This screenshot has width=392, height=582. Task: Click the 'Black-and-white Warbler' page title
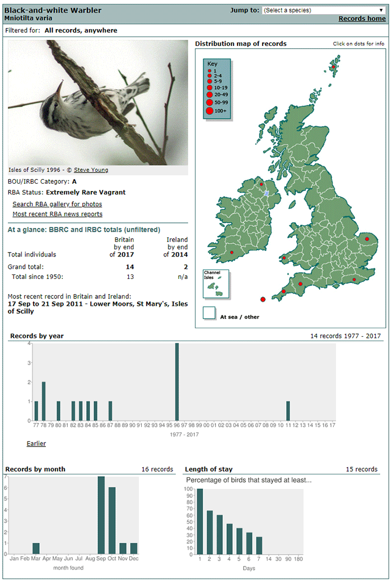(53, 11)
